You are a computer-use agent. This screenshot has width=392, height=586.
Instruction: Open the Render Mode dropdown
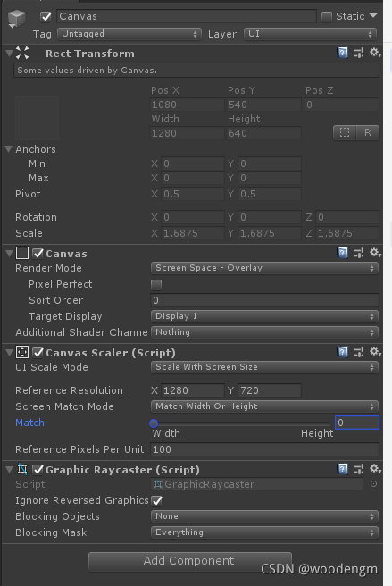pos(264,268)
